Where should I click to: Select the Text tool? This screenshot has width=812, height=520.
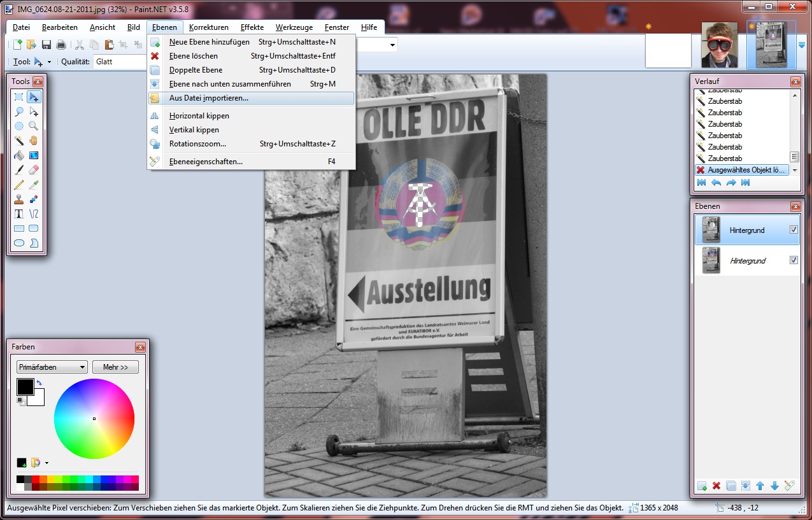pos(19,214)
